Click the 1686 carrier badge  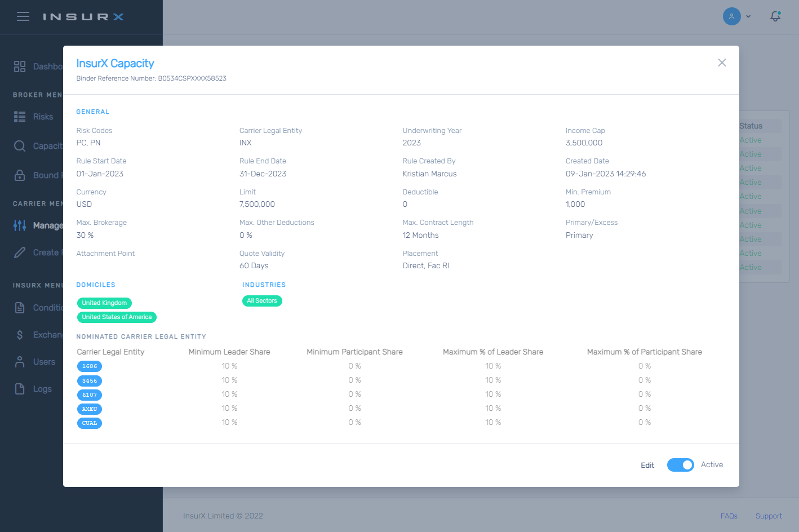tap(90, 366)
